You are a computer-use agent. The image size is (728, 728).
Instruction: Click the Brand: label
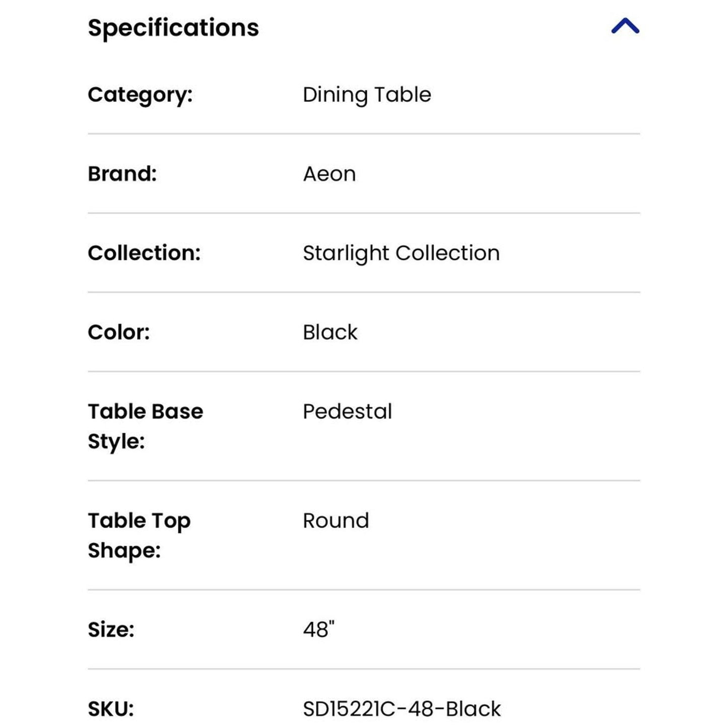coord(122,174)
